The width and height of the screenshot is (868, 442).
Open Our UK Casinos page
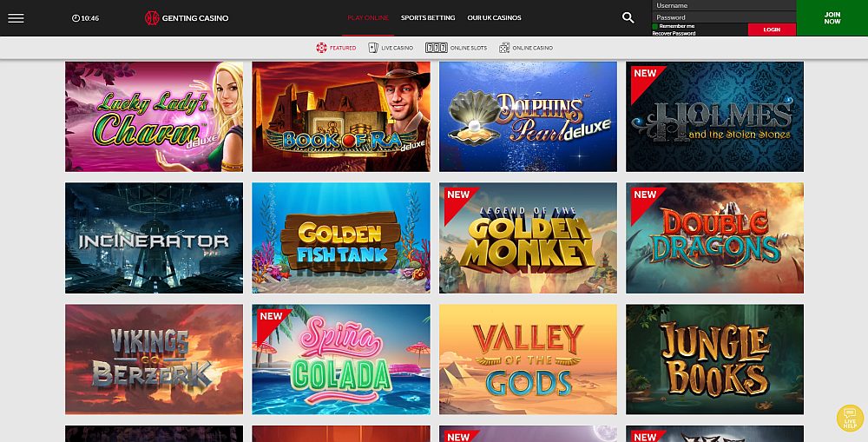pos(495,17)
